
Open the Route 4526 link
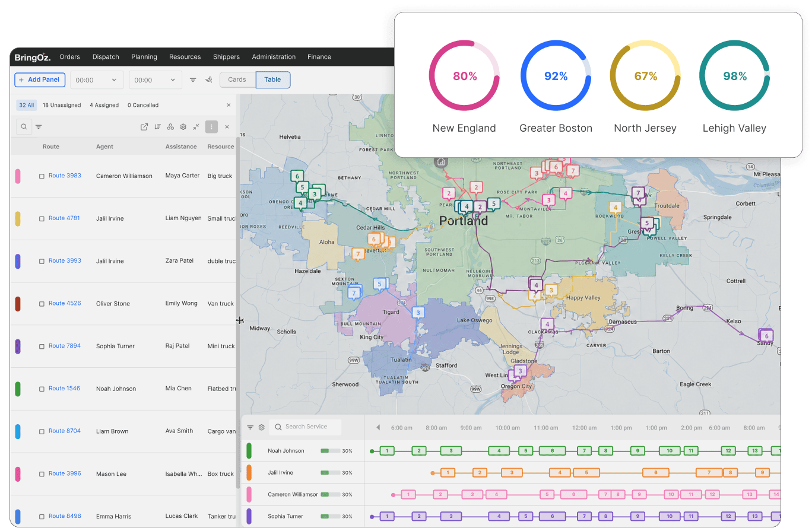(x=65, y=303)
